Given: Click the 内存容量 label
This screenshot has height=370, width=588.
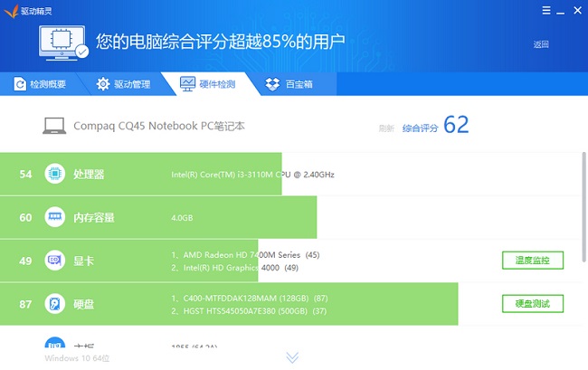Looking at the screenshot, I should click(x=94, y=218).
